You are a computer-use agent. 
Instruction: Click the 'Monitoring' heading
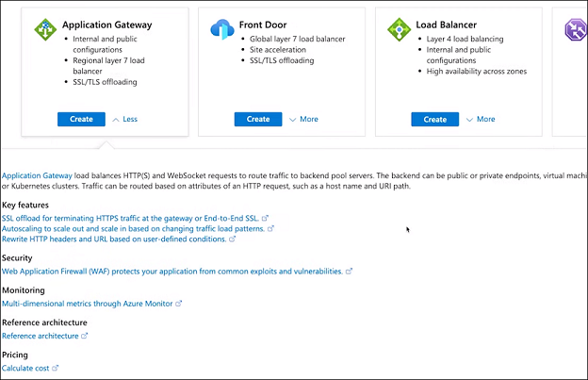tap(24, 290)
